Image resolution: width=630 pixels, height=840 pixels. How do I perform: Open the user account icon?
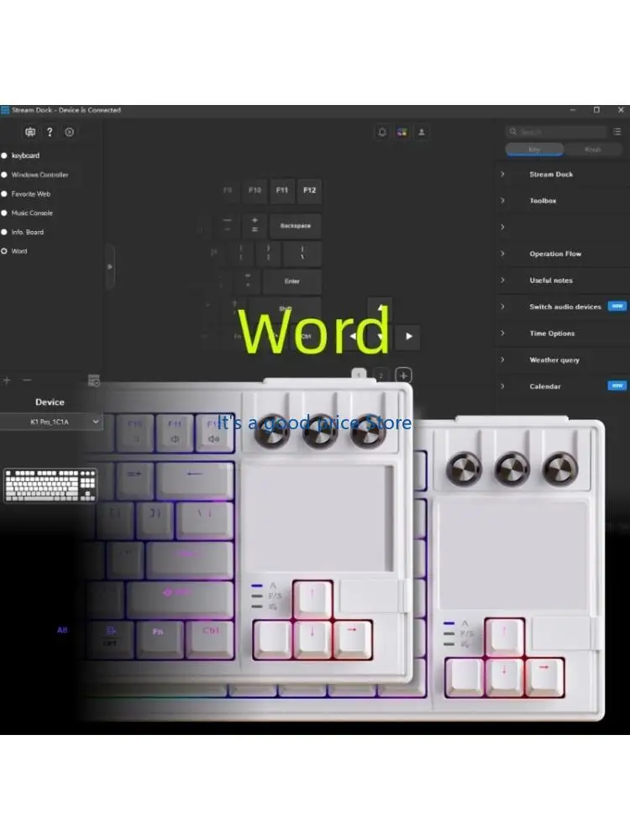(422, 132)
